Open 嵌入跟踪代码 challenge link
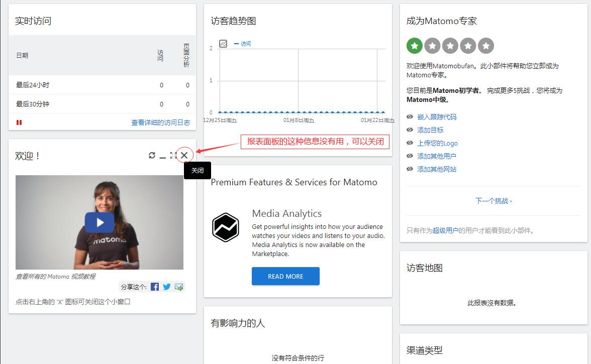Image resolution: width=591 pixels, height=364 pixels. 437,116
